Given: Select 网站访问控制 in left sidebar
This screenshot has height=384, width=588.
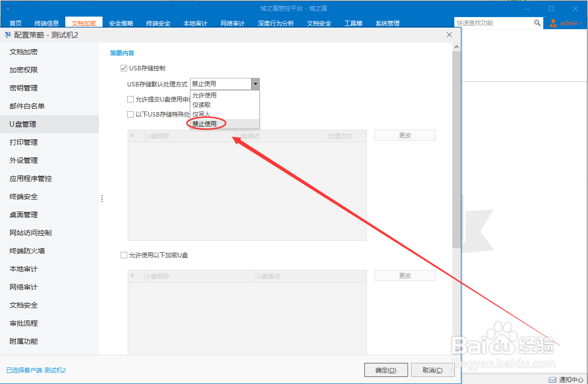Looking at the screenshot, I should point(49,233).
